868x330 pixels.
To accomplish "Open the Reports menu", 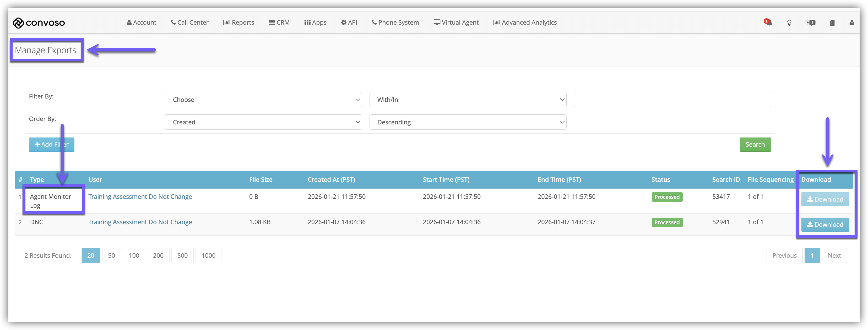I will 238,23.
